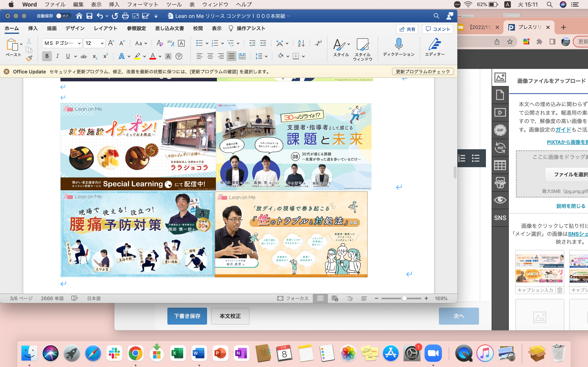588x367 pixels.
Task: Click the Dictation microphone icon
Action: click(x=399, y=44)
